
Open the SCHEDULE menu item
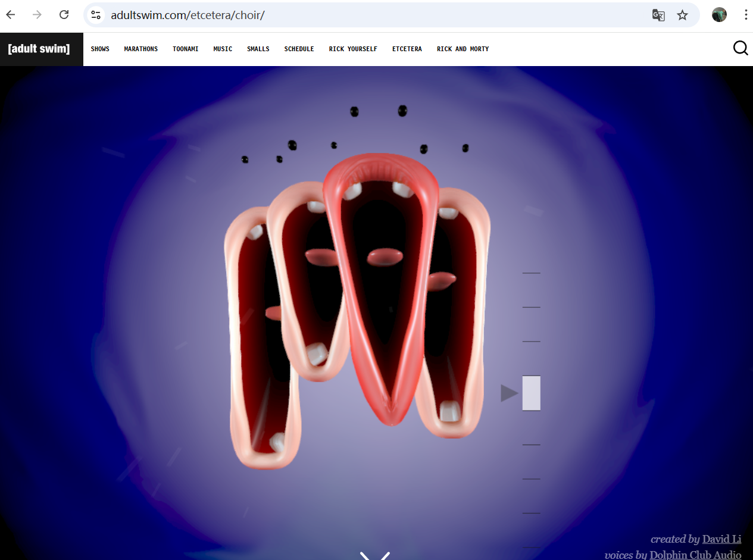(299, 49)
